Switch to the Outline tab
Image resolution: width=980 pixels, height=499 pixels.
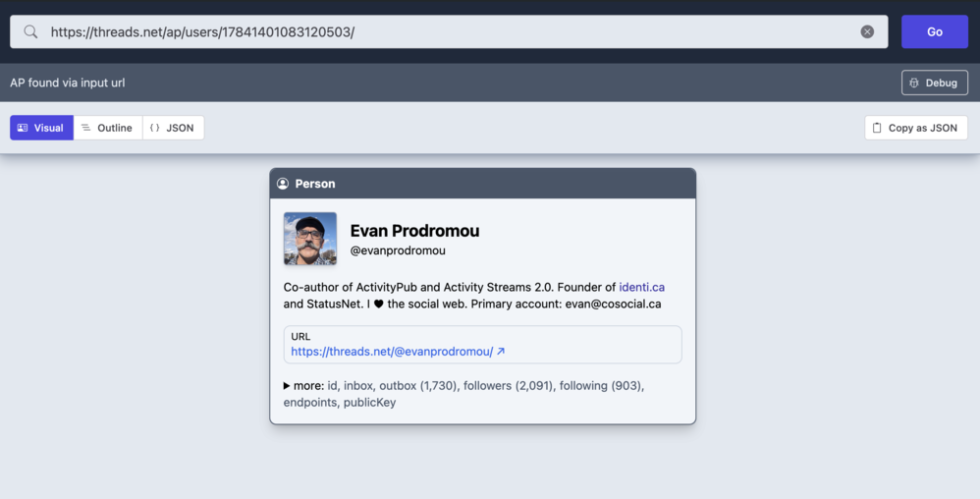click(107, 128)
